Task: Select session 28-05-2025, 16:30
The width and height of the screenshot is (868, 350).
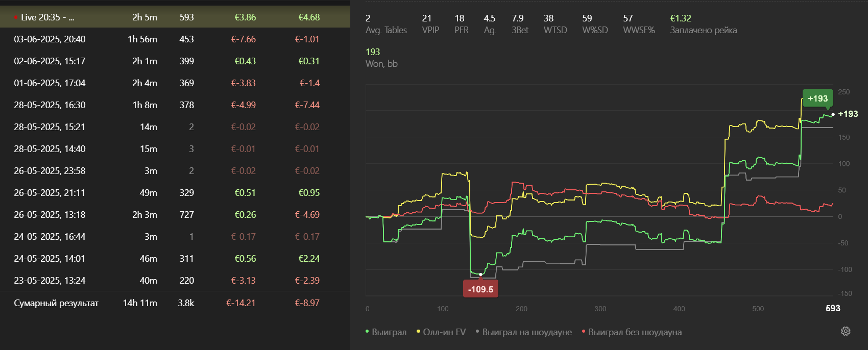Action: click(175, 105)
